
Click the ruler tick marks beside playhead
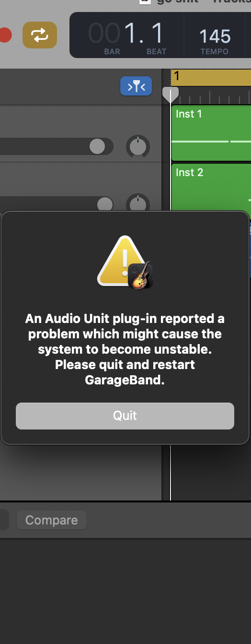tap(215, 98)
